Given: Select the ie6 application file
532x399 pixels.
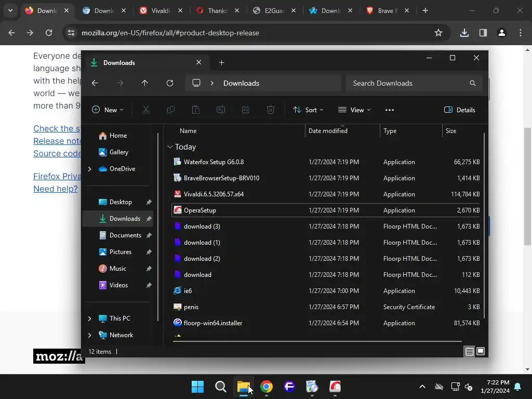Looking at the screenshot, I should click(x=326, y=291).
